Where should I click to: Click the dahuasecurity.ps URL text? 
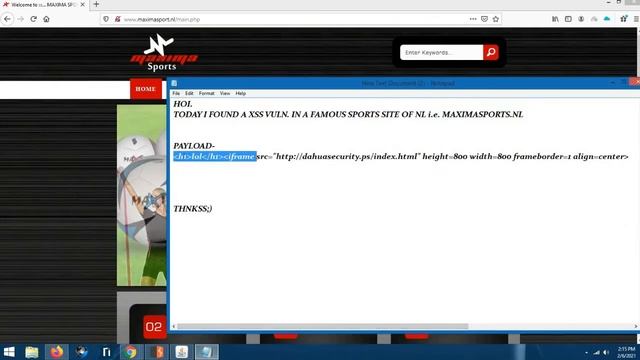[347, 156]
